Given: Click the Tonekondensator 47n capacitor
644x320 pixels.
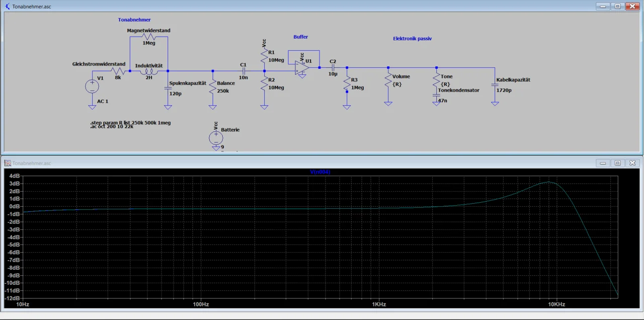Looking at the screenshot, I should [x=437, y=95].
